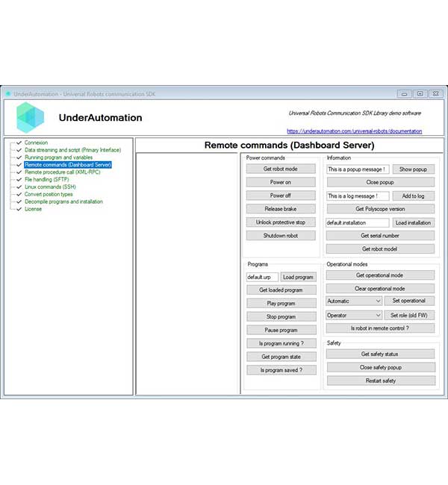Click Pause program
The height and width of the screenshot is (485, 448).
click(281, 330)
